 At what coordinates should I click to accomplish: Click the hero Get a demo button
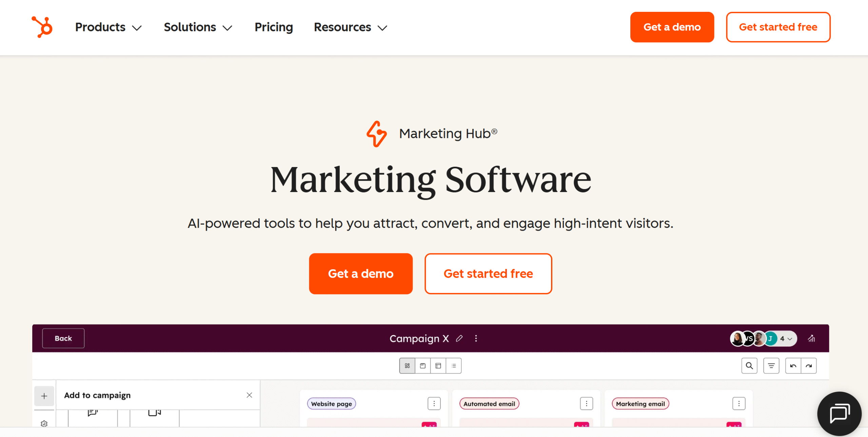tap(361, 274)
